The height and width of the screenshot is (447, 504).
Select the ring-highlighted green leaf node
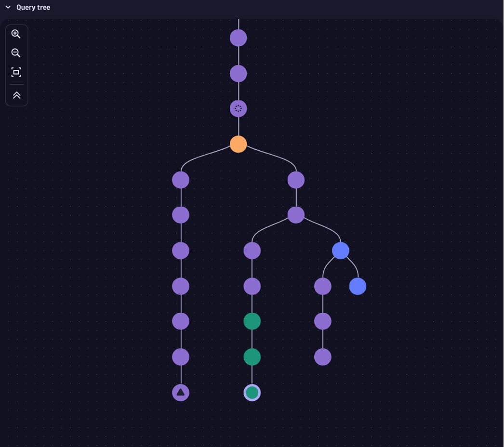click(x=252, y=392)
